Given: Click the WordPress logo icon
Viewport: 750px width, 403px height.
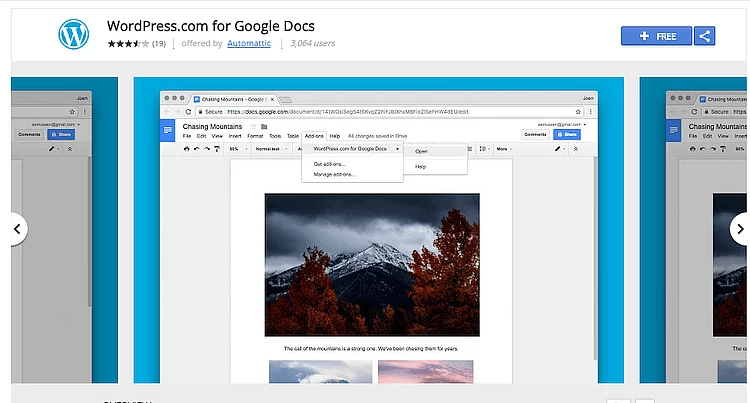Looking at the screenshot, I should (73, 36).
